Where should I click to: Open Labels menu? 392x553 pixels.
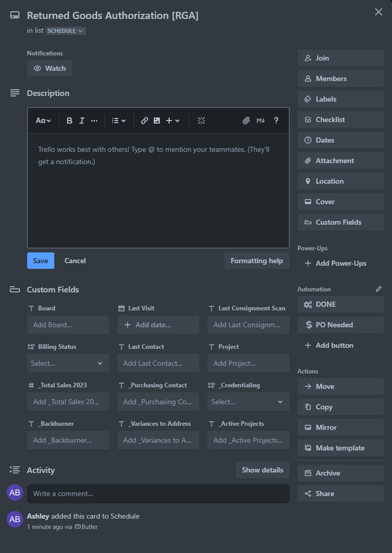coord(341,99)
